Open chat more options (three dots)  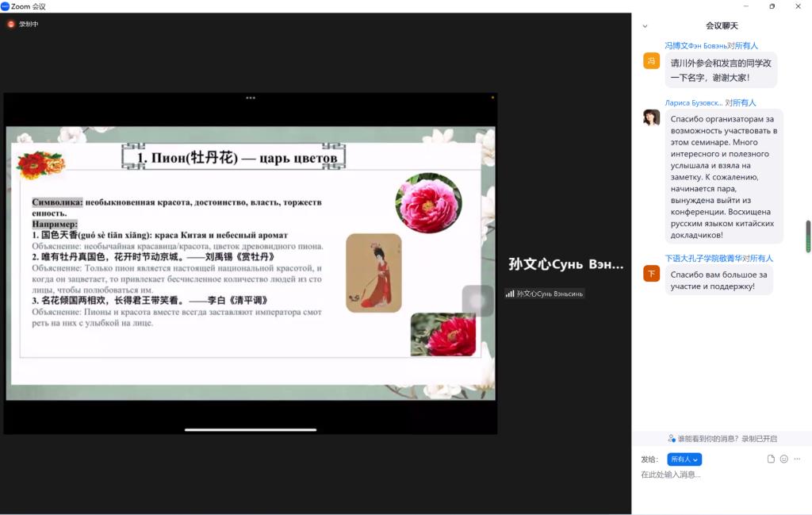click(797, 459)
